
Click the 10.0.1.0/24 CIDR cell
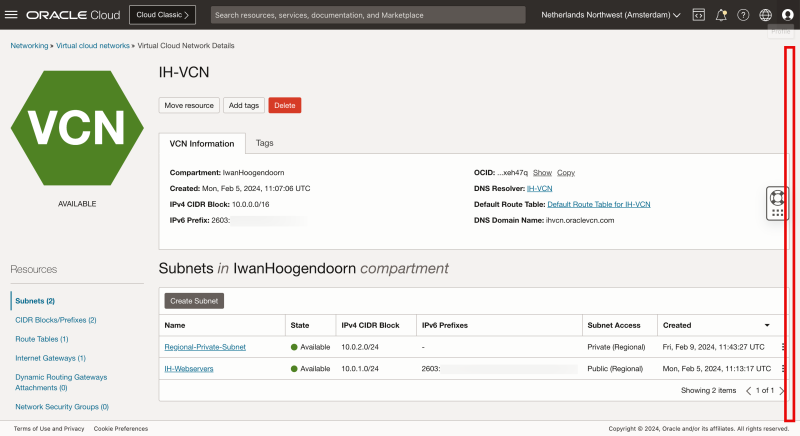coord(360,369)
